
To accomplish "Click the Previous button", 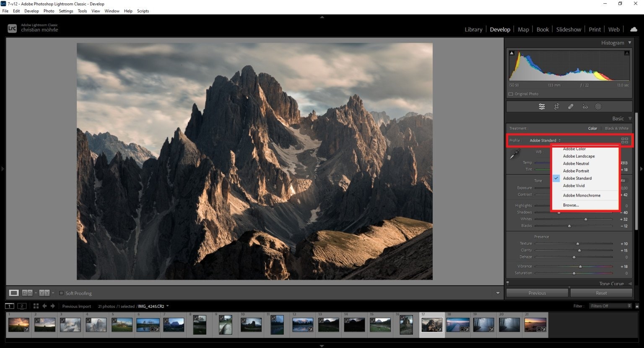I will (x=537, y=293).
